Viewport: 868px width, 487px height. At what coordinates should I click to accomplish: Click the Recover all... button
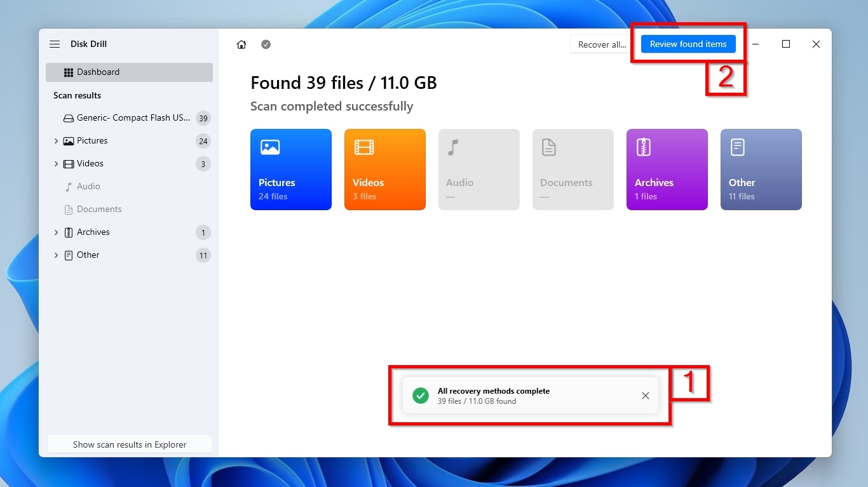pyautogui.click(x=602, y=44)
